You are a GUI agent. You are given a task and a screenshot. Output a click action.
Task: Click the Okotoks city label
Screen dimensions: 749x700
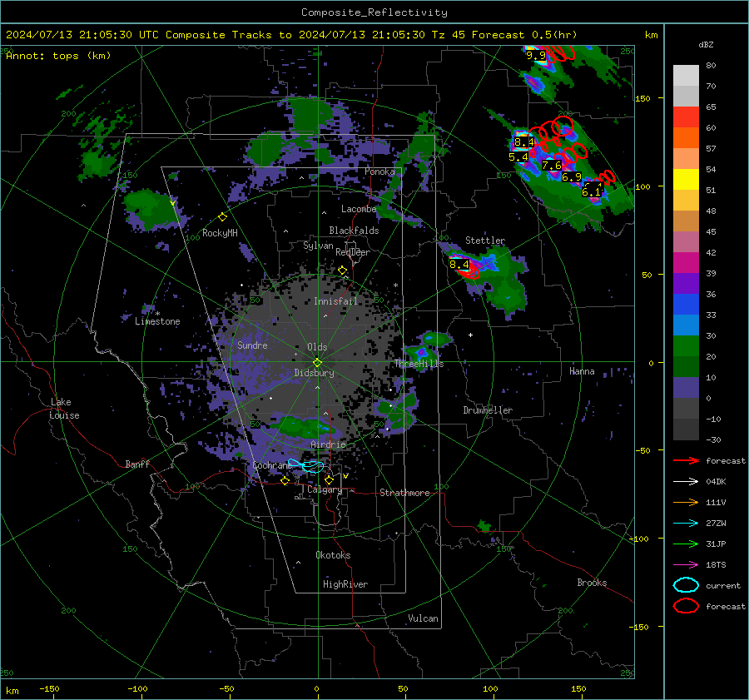[x=333, y=555]
